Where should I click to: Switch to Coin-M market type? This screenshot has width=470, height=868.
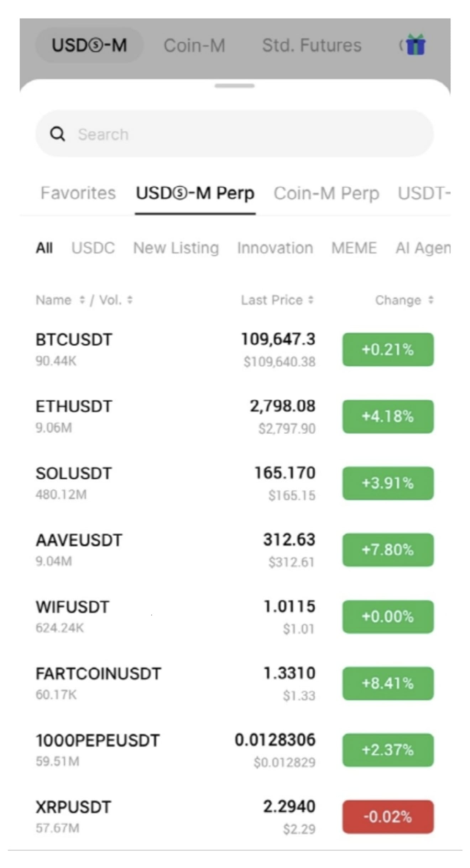pos(194,46)
